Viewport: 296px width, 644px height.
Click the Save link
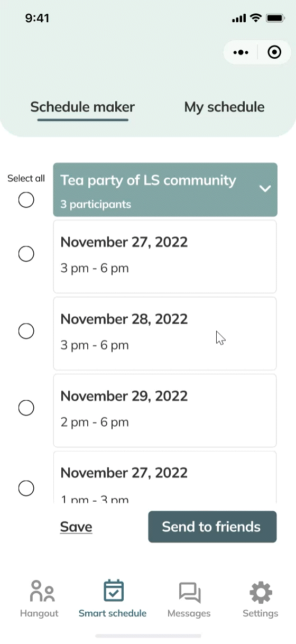coord(76,527)
